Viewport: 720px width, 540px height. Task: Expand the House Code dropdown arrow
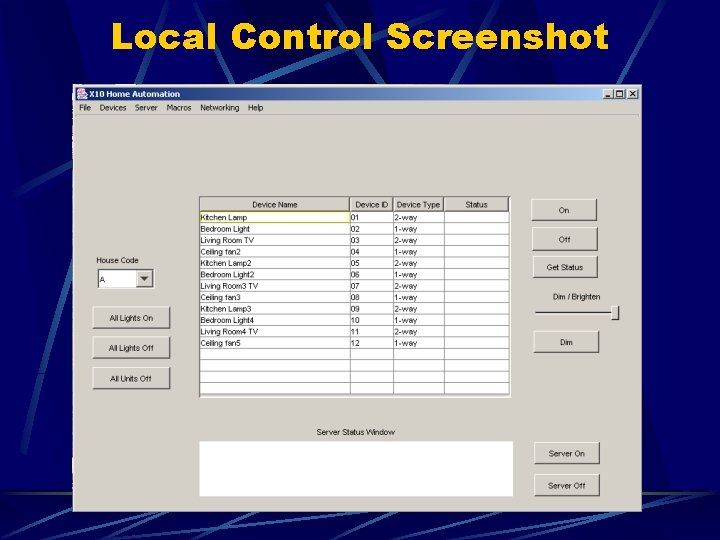point(144,279)
